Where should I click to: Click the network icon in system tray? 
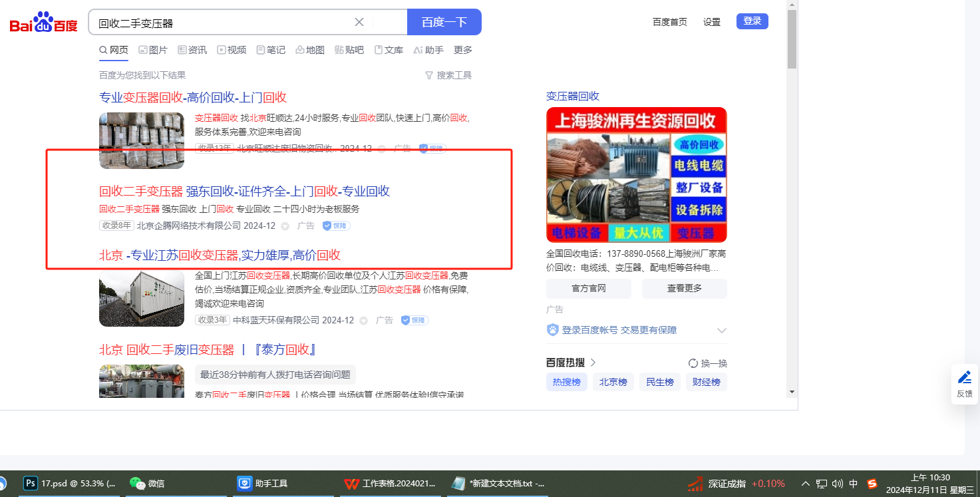click(822, 484)
